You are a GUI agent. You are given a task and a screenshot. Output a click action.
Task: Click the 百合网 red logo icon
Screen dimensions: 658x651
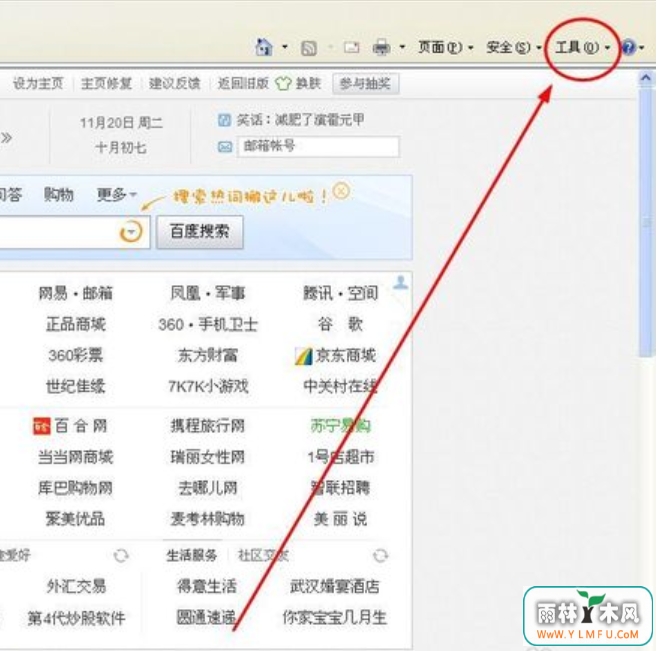pos(42,426)
